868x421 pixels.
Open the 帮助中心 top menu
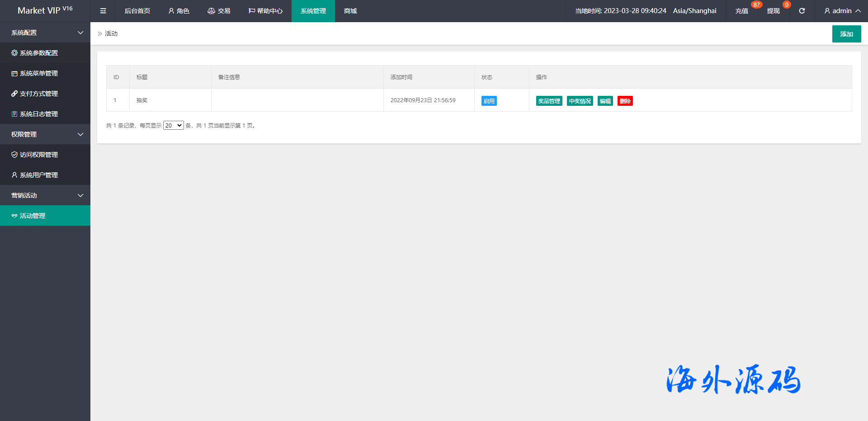click(265, 11)
